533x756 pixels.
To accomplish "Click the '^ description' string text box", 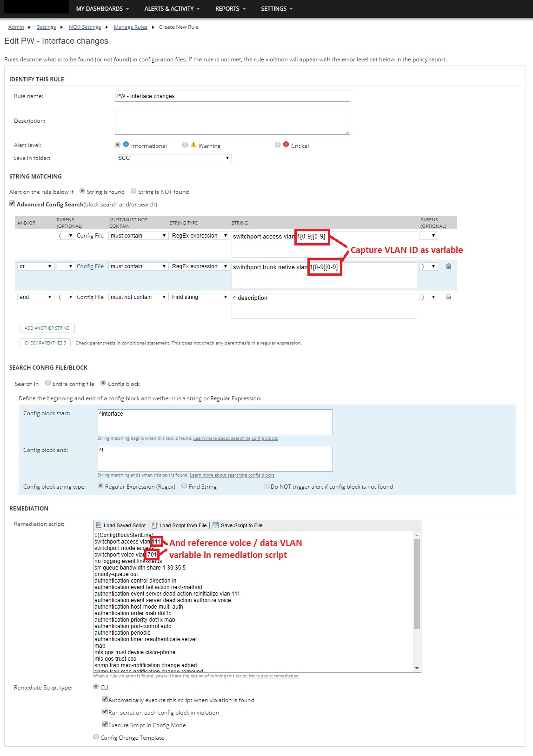I will (324, 306).
